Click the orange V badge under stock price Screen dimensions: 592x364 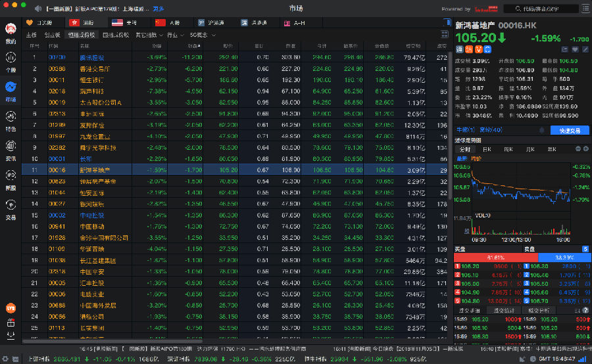click(x=478, y=49)
